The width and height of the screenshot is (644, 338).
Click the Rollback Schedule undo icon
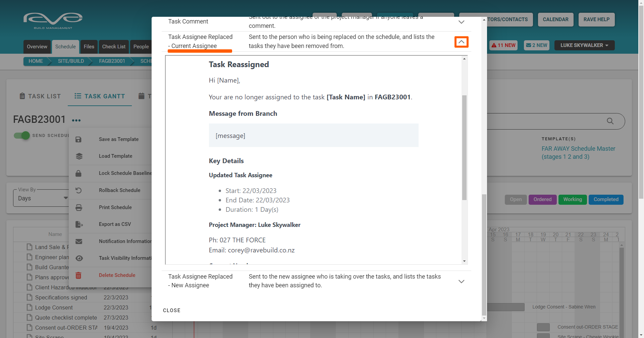(78, 190)
